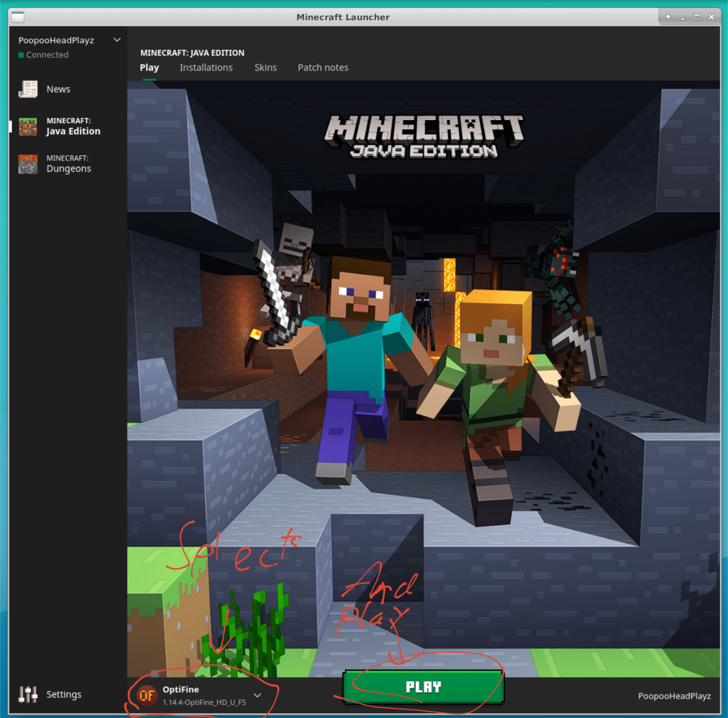Open the Skins tab
The height and width of the screenshot is (718, 728).
click(x=265, y=68)
